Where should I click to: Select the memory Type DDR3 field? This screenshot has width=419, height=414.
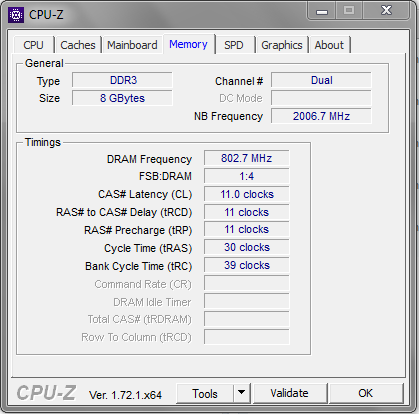click(122, 80)
